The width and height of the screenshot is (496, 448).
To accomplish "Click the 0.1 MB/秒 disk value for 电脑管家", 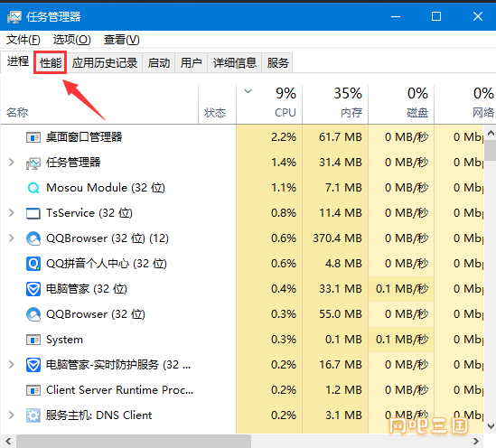I will tap(402, 289).
